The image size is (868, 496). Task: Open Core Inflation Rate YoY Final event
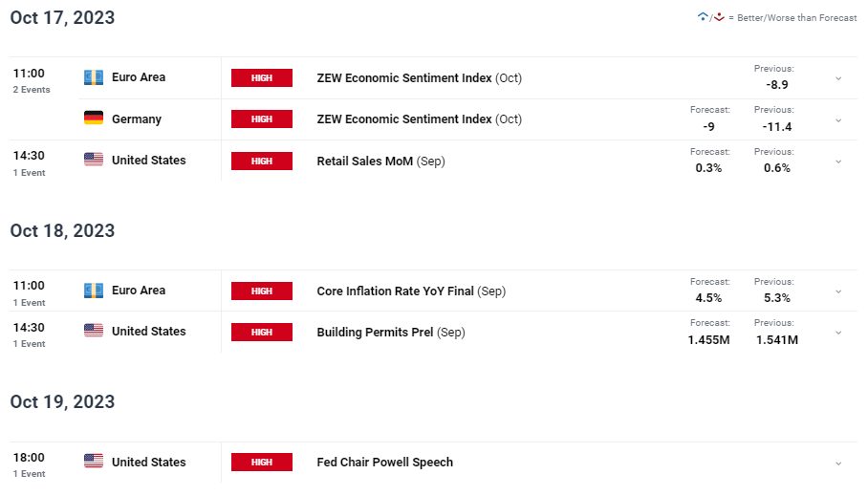click(395, 291)
